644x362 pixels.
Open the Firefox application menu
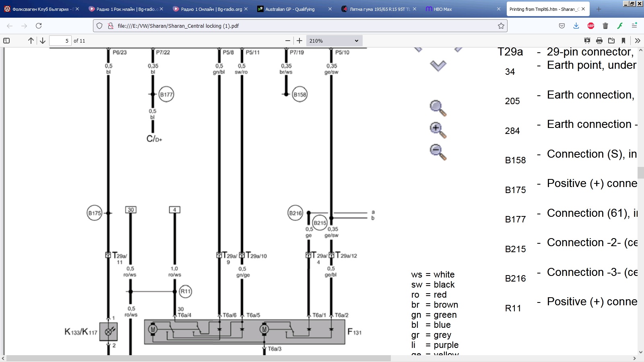click(x=634, y=26)
